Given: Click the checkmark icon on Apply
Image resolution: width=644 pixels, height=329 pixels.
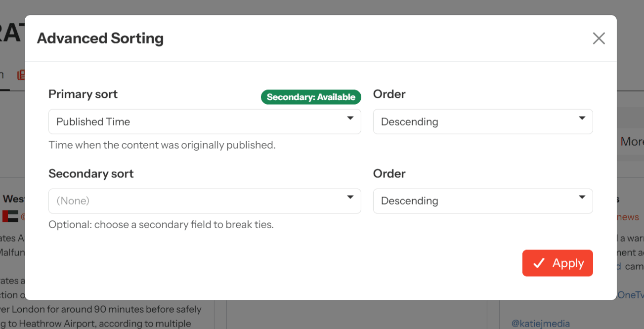Looking at the screenshot, I should 539,263.
